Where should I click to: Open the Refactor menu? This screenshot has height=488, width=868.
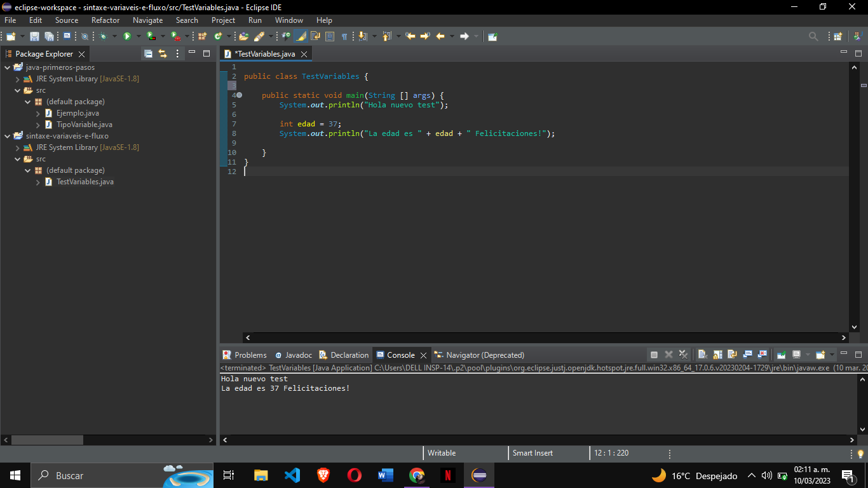(x=105, y=20)
